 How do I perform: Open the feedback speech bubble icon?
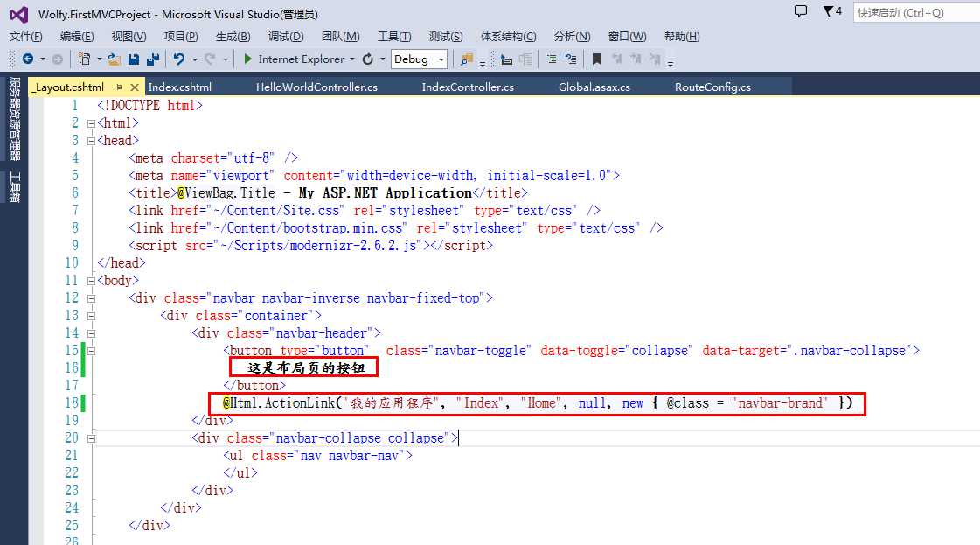[801, 11]
